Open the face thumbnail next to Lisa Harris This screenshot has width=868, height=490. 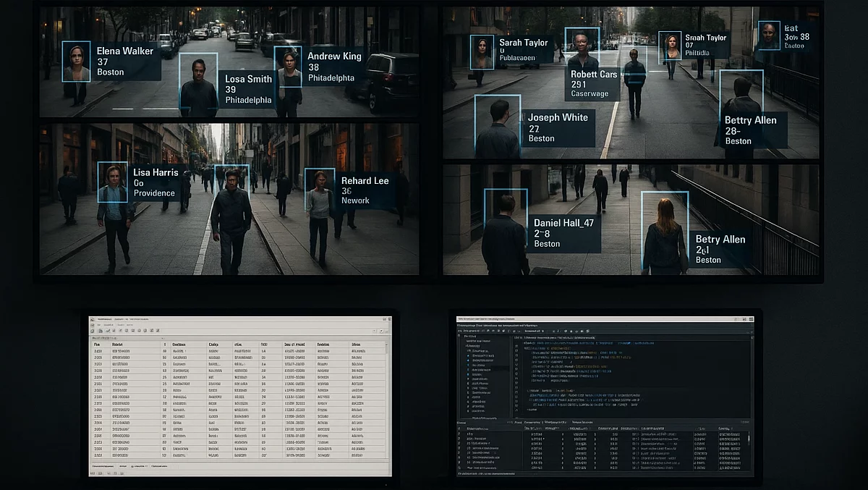coord(112,182)
